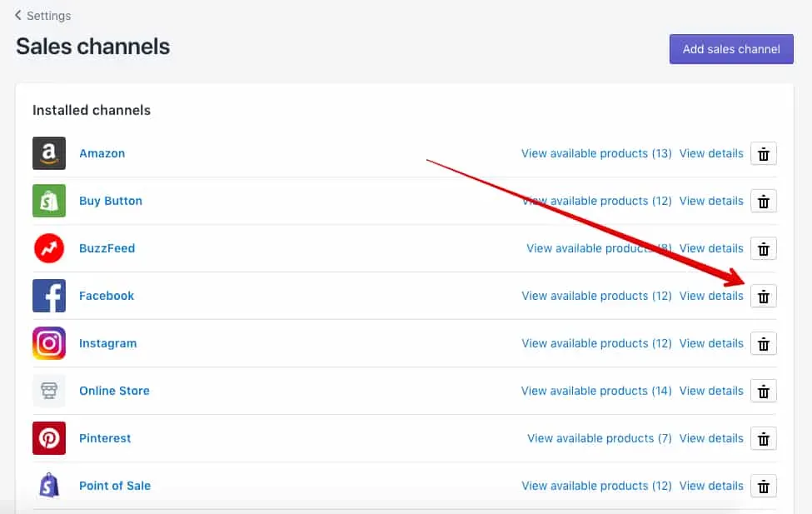Remove the BuzzFeed sales channel
The image size is (812, 514).
point(764,248)
